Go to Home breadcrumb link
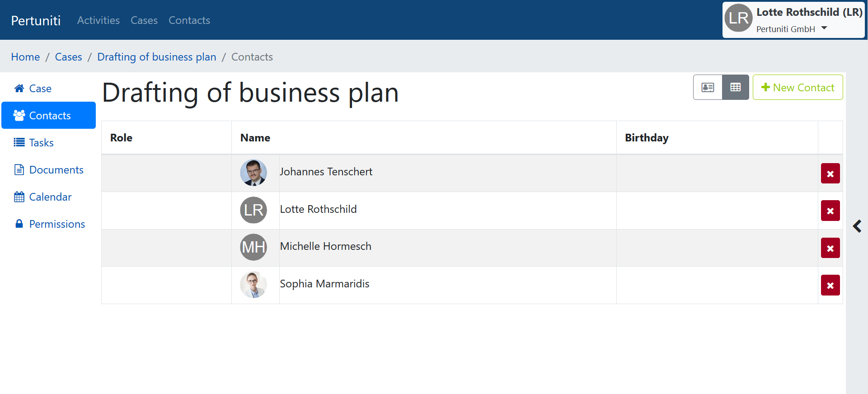The height and width of the screenshot is (394, 868). [x=25, y=57]
